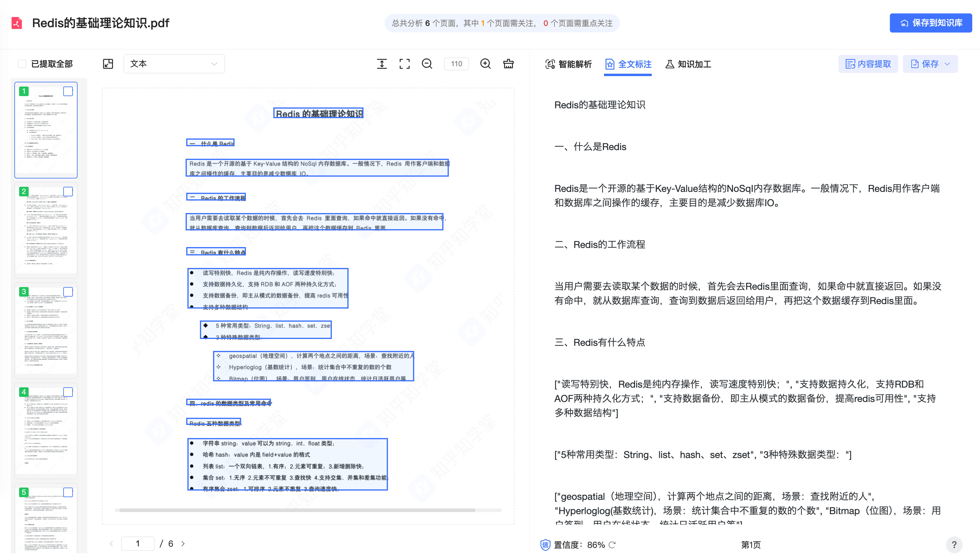Go to previous page arrow
The width and height of the screenshot is (980, 558).
[x=112, y=543]
